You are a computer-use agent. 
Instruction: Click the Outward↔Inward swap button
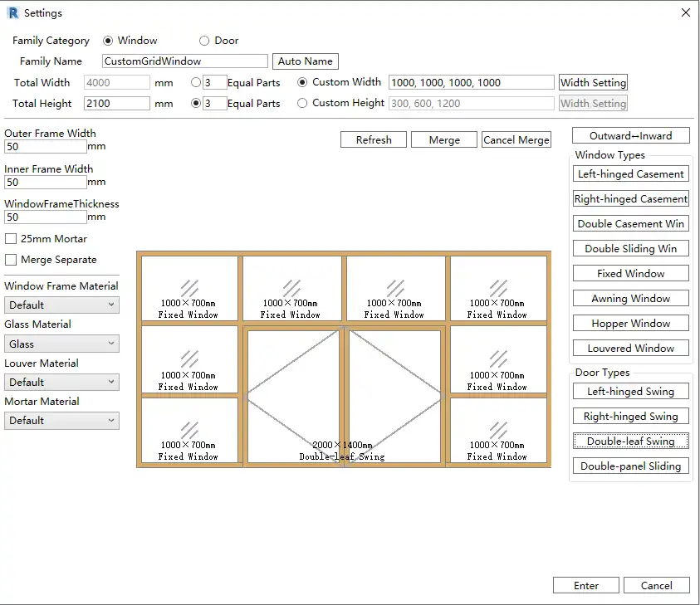(x=630, y=136)
